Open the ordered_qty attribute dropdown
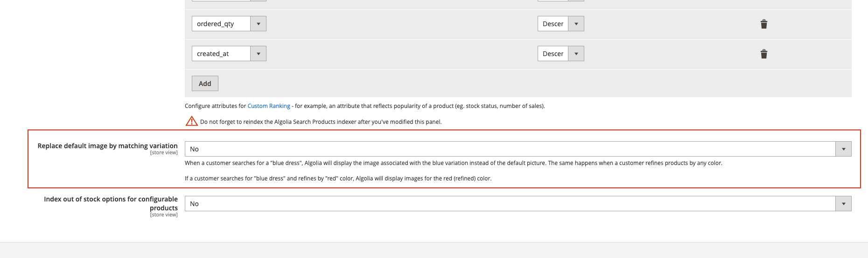Viewport: 868px width, 258px height. [x=229, y=24]
